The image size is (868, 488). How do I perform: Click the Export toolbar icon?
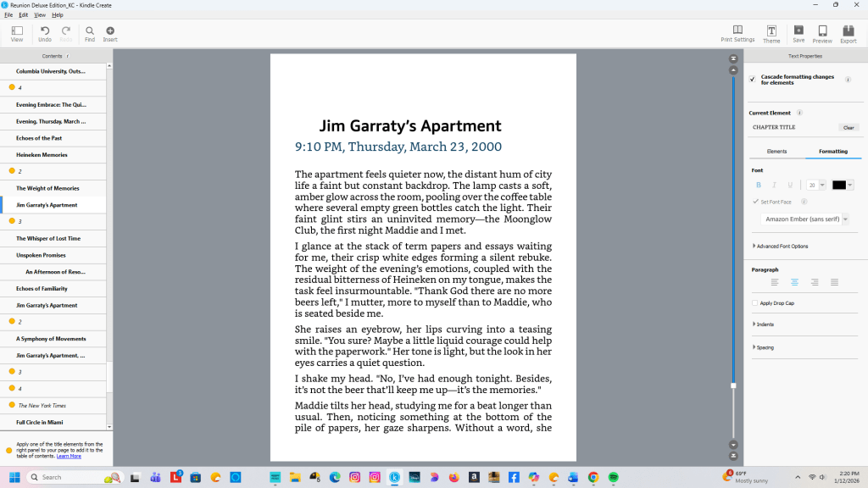[848, 33]
